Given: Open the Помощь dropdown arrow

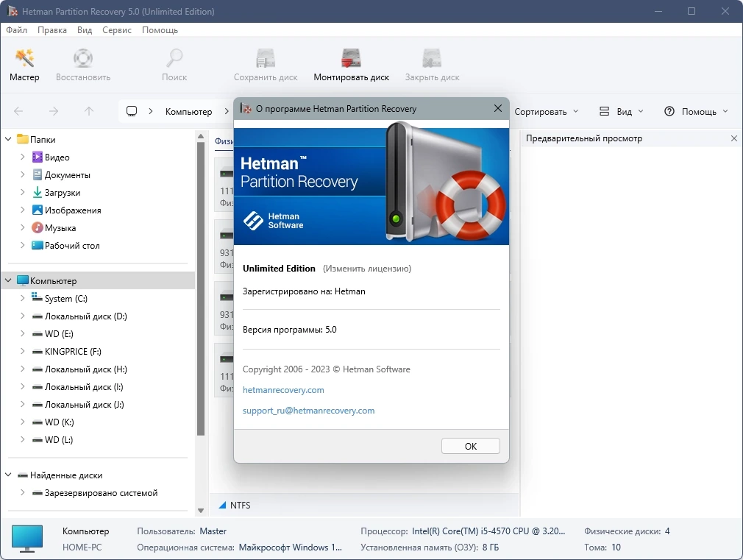Looking at the screenshot, I should coord(725,111).
